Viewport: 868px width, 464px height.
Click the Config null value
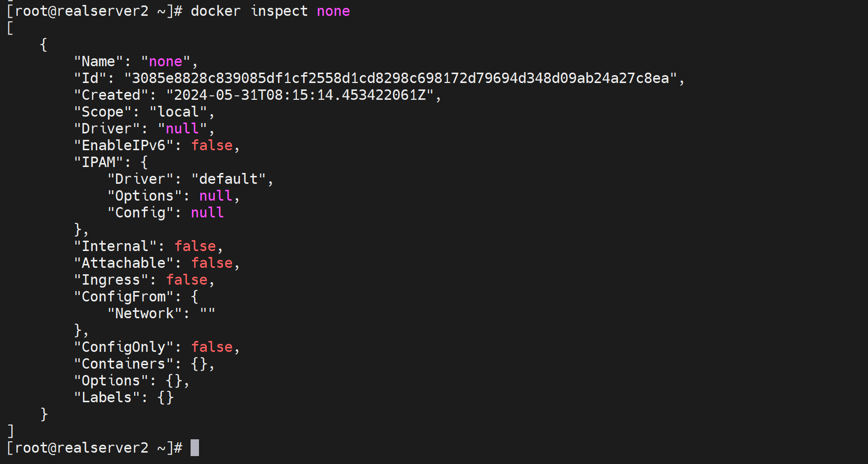[207, 212]
